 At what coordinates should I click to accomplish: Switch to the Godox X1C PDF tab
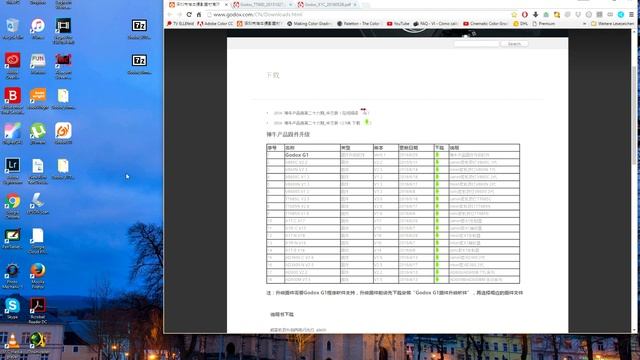[x=327, y=4]
